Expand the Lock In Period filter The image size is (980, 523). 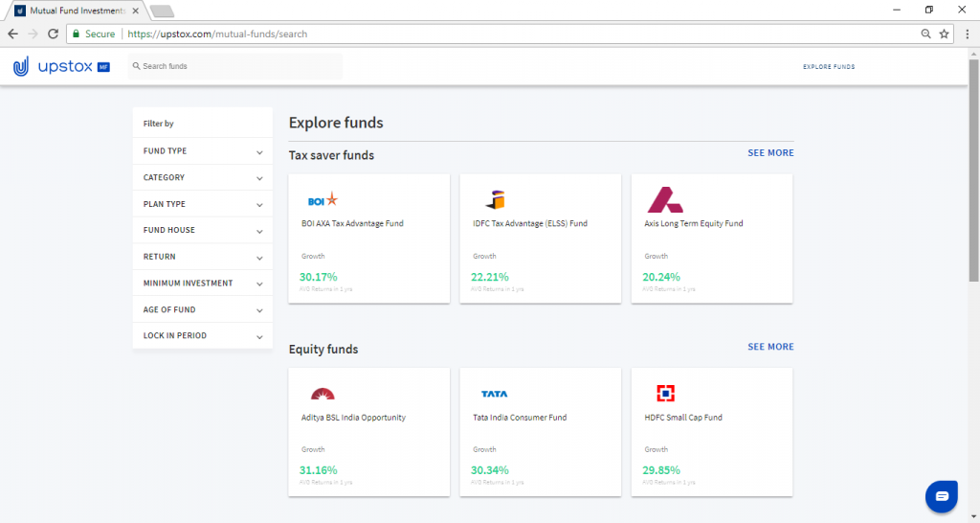[x=203, y=336]
